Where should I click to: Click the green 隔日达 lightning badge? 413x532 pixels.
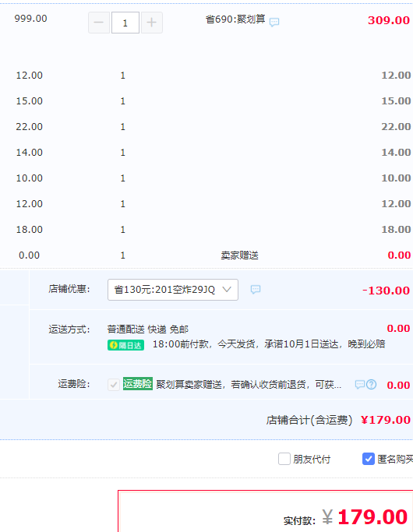tap(126, 345)
